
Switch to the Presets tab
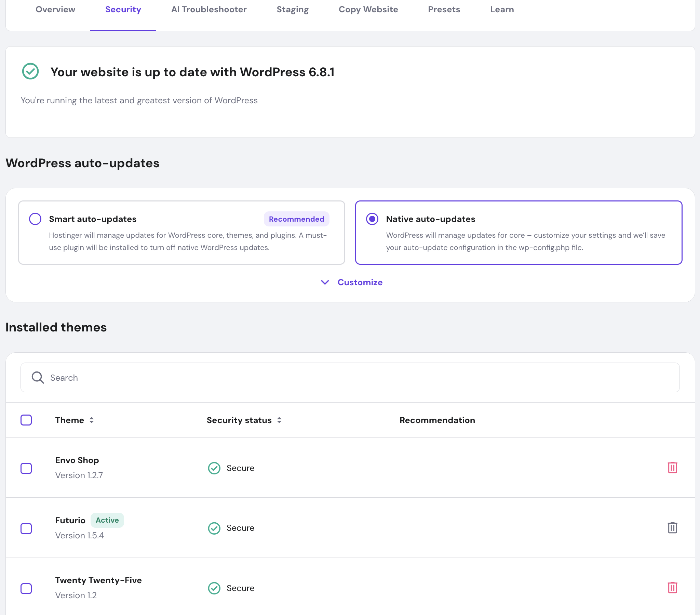point(444,9)
